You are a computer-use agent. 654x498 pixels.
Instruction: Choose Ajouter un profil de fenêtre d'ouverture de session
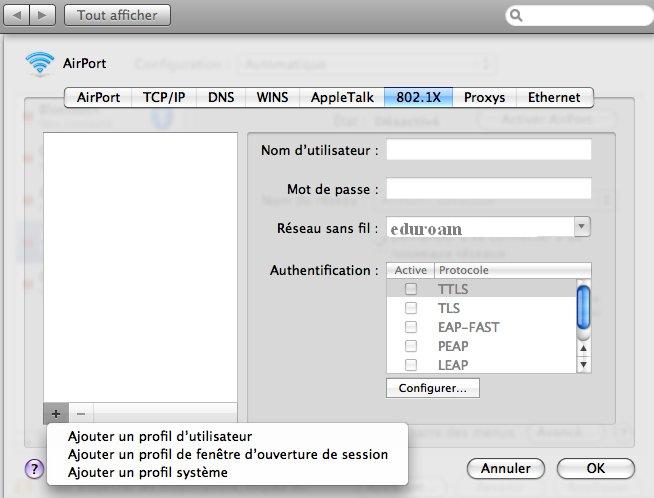pyautogui.click(x=227, y=454)
